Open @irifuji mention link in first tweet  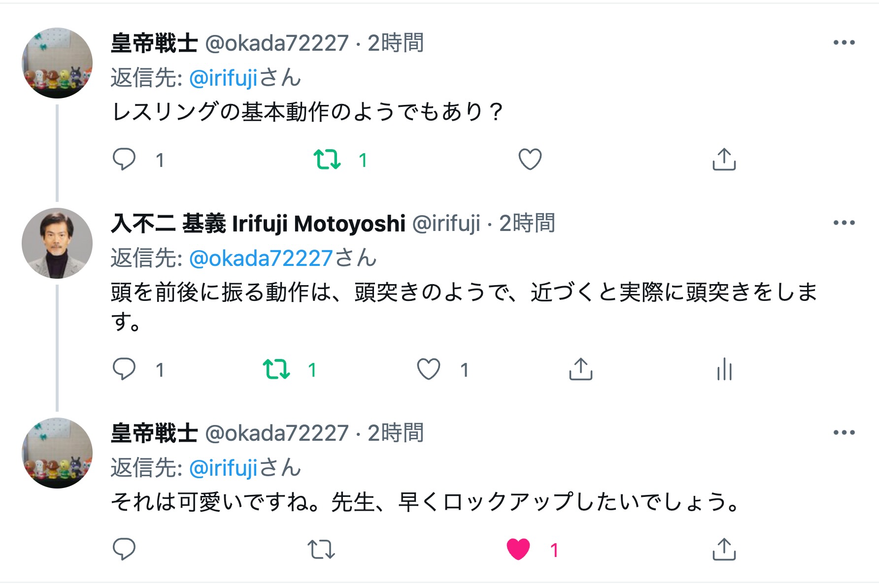(x=223, y=78)
